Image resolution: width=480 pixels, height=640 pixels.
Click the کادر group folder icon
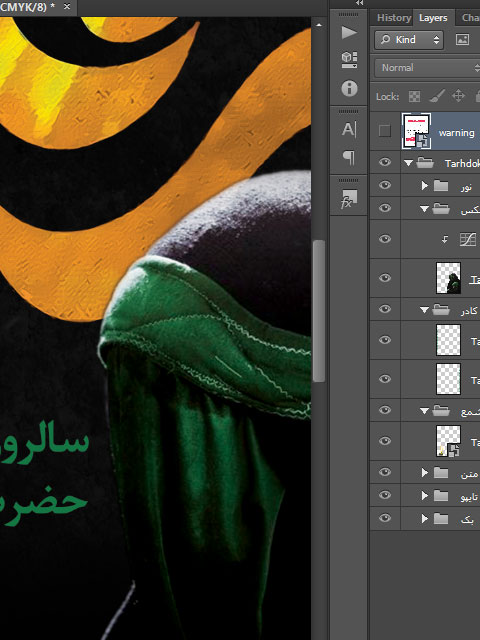tap(441, 309)
